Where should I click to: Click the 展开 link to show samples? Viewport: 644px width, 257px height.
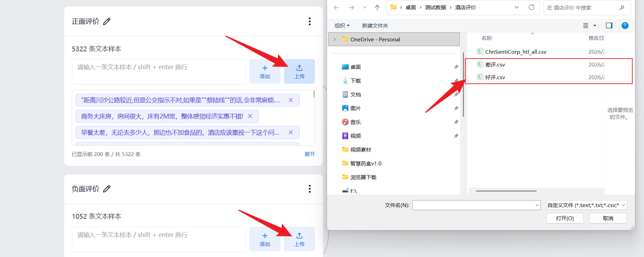pyautogui.click(x=309, y=154)
